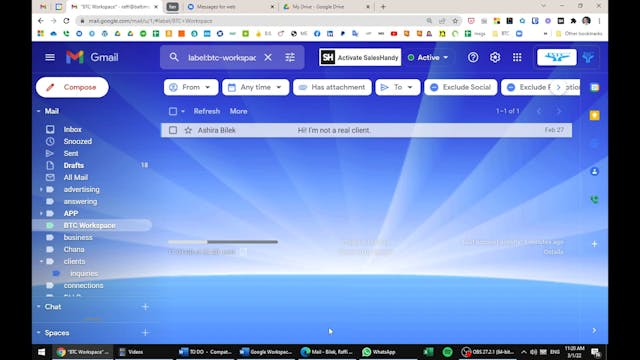The image size is (640, 360).
Task: Open the Support help question mark icon
Action: pos(473,58)
